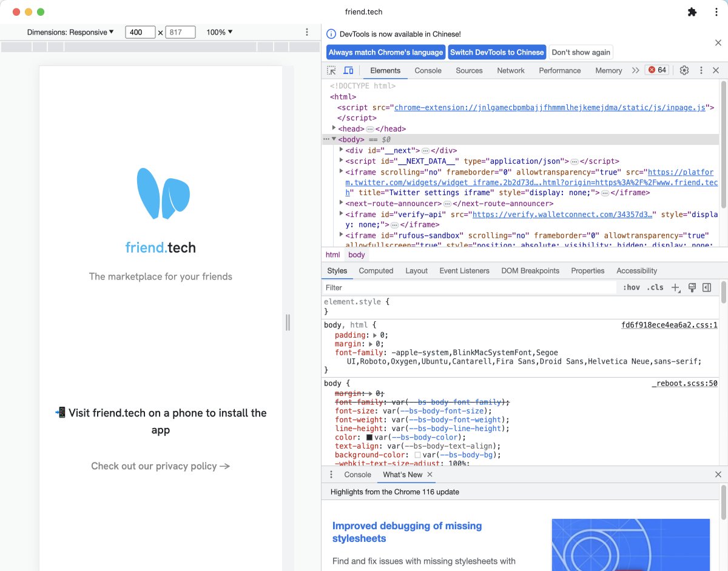Focus the styles Filter input
This screenshot has height=571, width=728.
pos(470,287)
